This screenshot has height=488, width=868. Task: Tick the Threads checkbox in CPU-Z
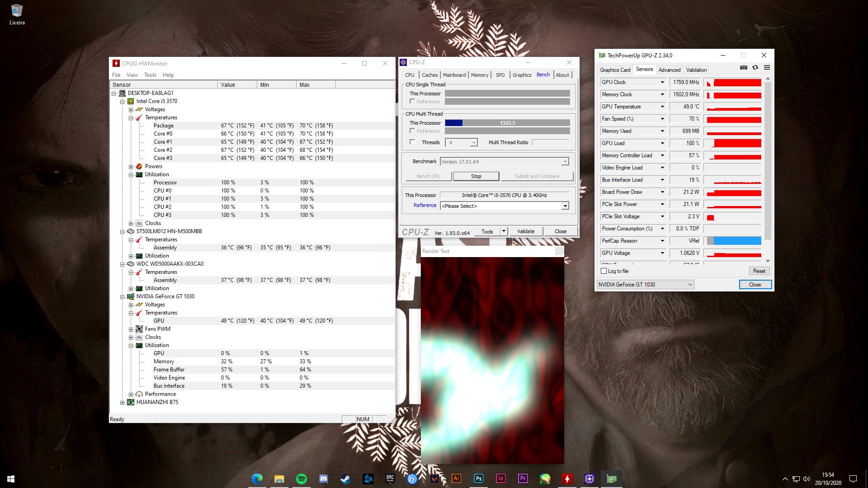[412, 142]
